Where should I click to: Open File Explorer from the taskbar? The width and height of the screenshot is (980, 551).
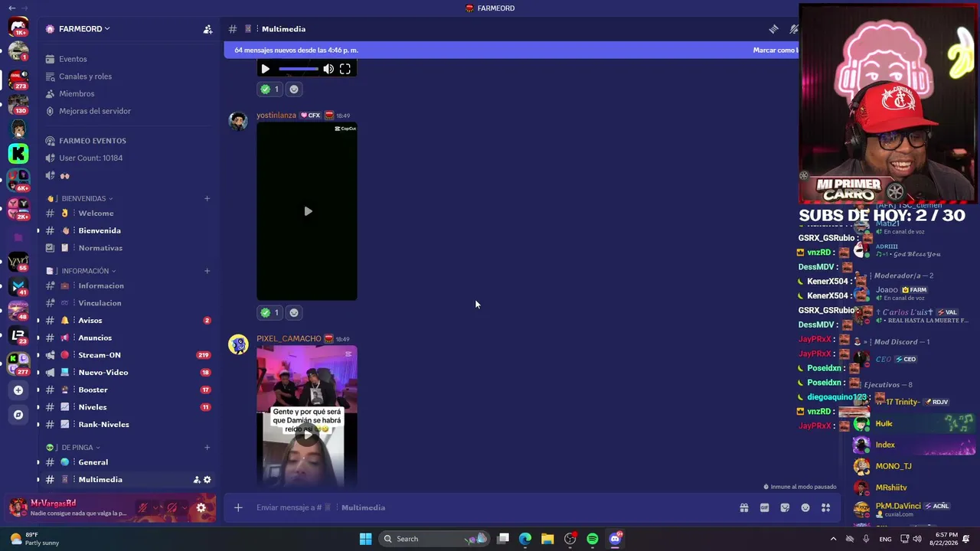coord(547,539)
